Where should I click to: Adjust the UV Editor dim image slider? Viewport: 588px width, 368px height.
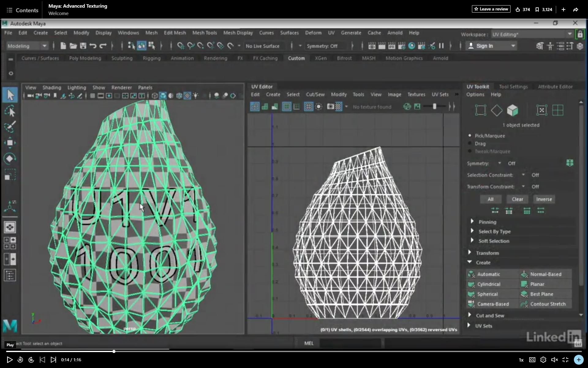[434, 107]
